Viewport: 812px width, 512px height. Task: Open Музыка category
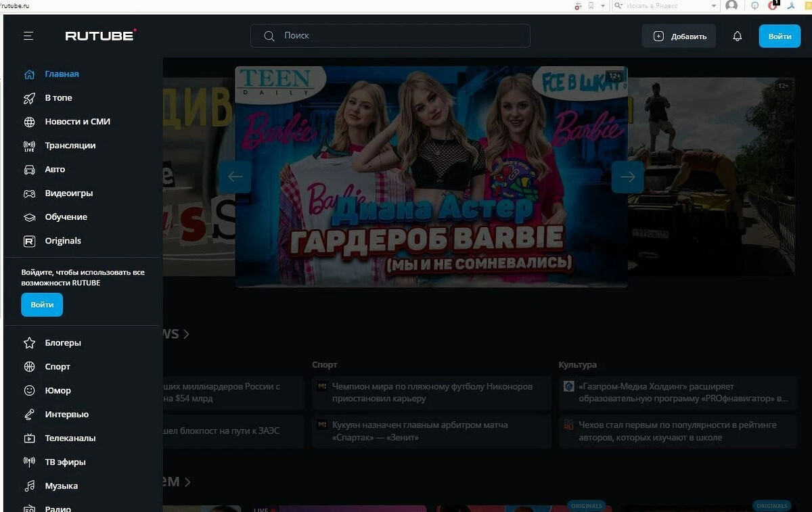tap(62, 486)
